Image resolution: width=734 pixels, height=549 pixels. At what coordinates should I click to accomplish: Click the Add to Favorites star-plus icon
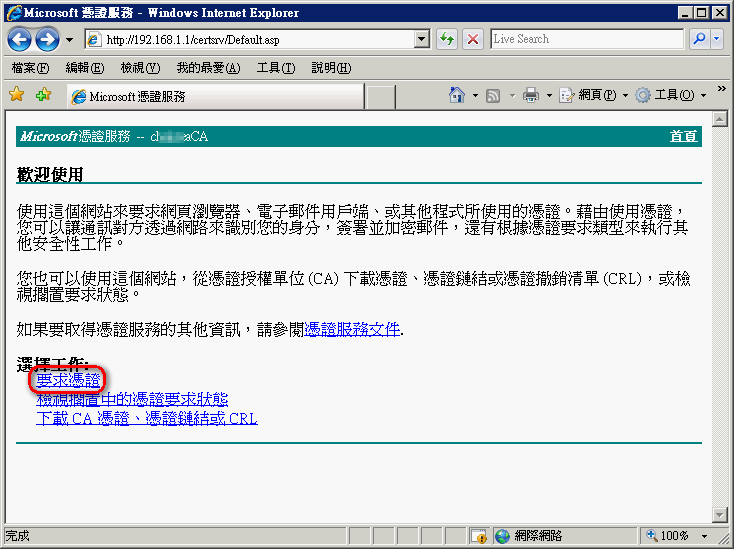(x=44, y=95)
